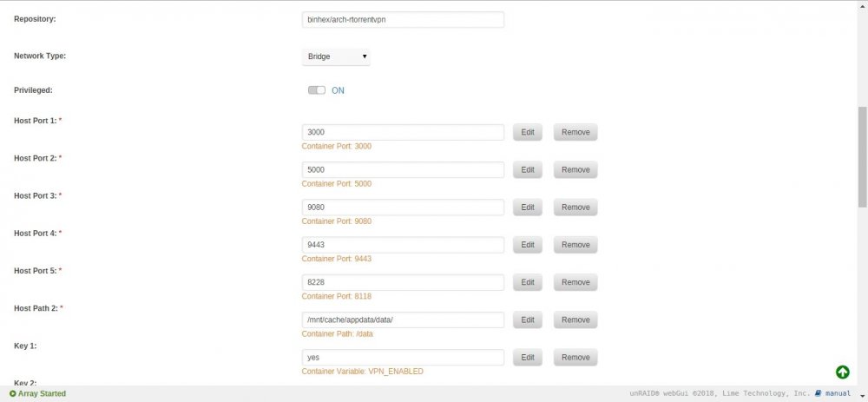The width and height of the screenshot is (868, 402).
Task: Open the manual link in footer
Action: (x=838, y=393)
